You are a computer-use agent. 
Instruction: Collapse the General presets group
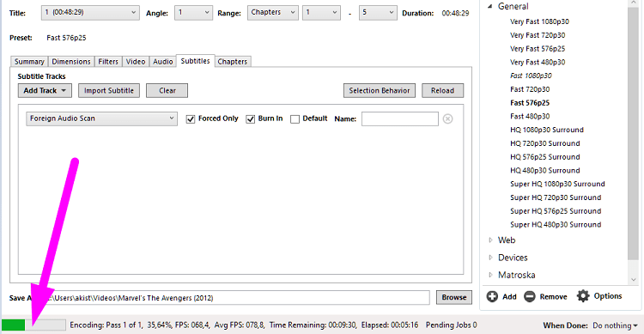[490, 7]
